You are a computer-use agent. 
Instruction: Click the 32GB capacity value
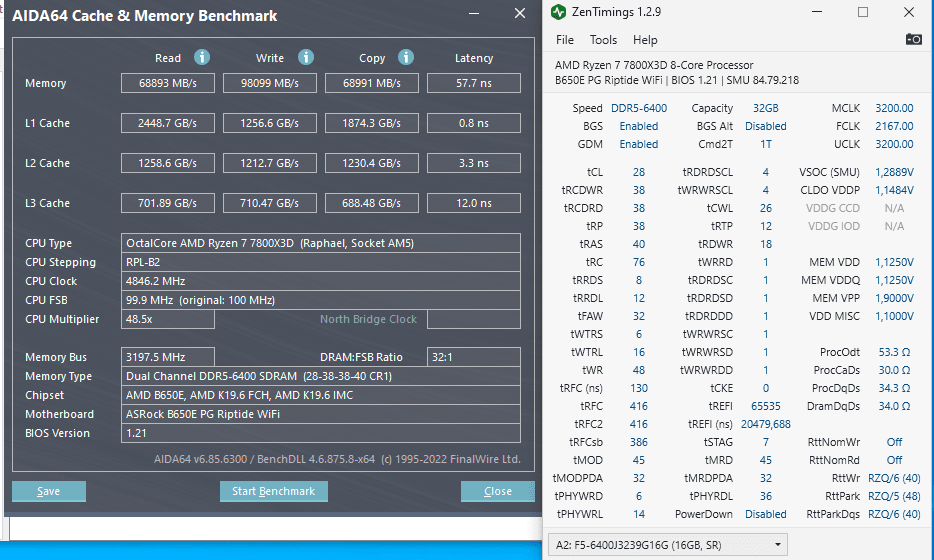[765, 108]
